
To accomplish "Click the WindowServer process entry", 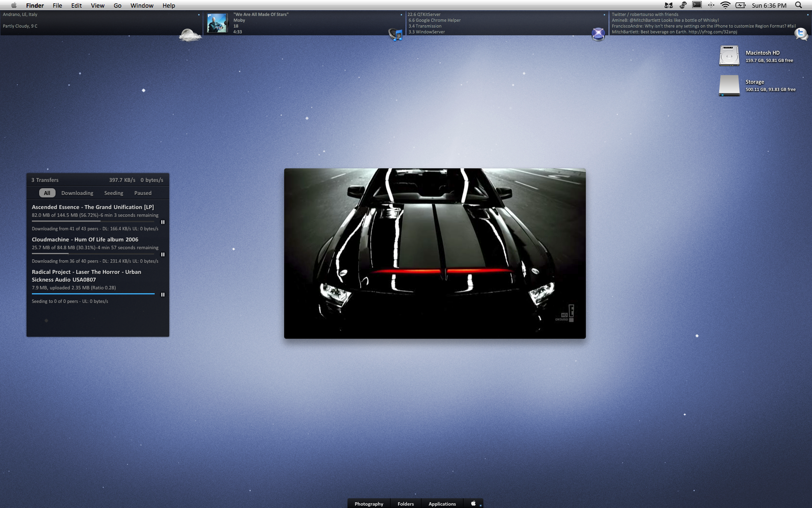I will (427, 32).
